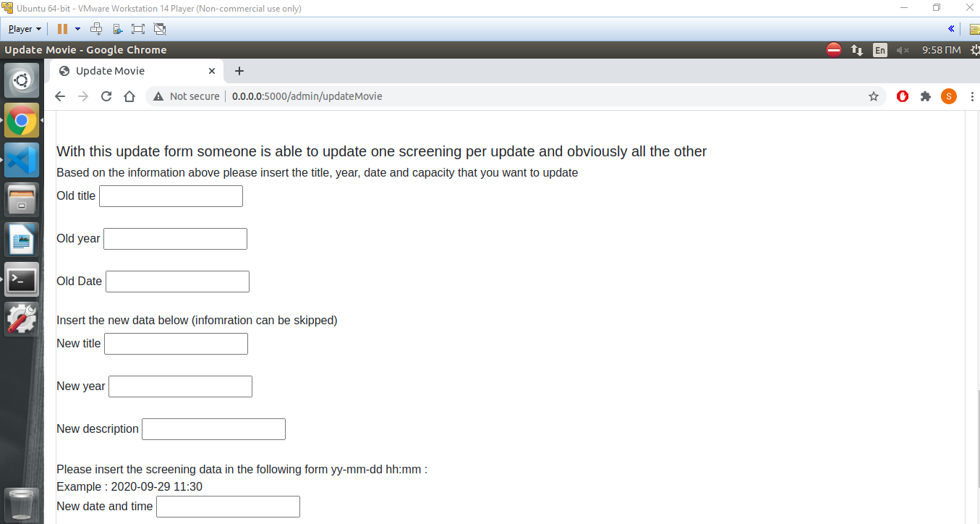Open System Settings wrench-gear icon

click(22, 318)
